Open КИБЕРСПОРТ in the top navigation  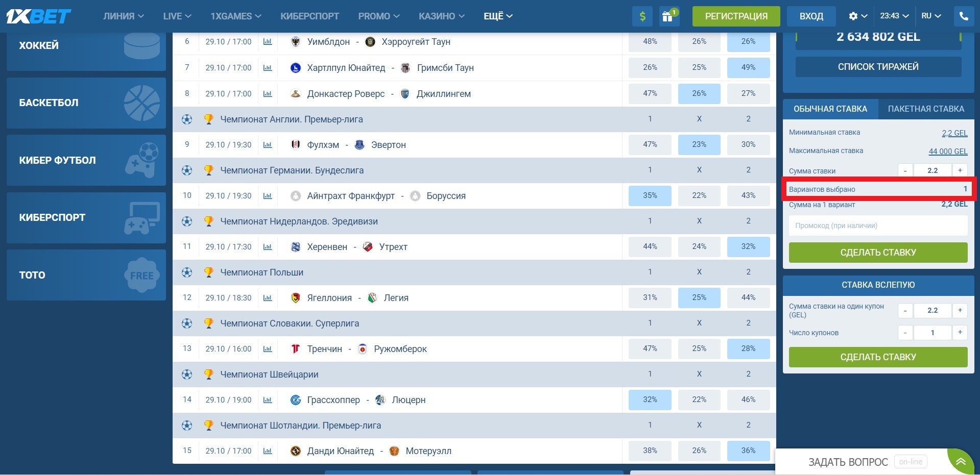point(309,16)
